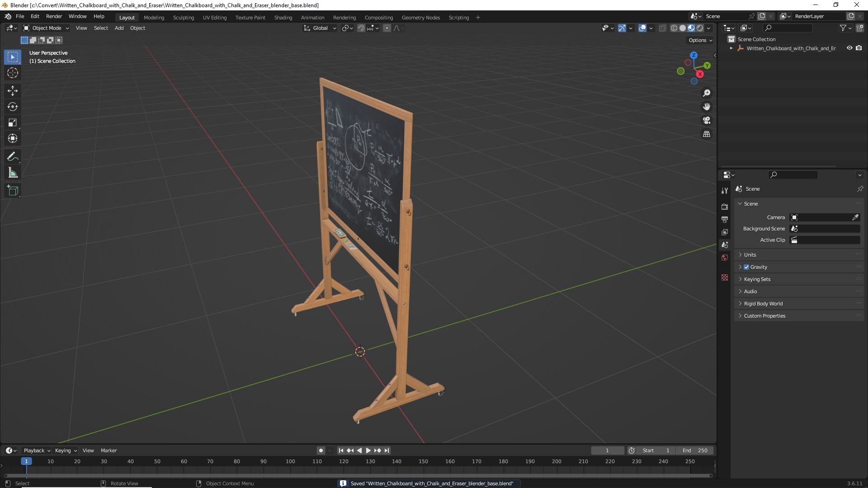The image size is (868, 488).
Task: Open the timeline Playback popover
Action: pyautogui.click(x=37, y=450)
